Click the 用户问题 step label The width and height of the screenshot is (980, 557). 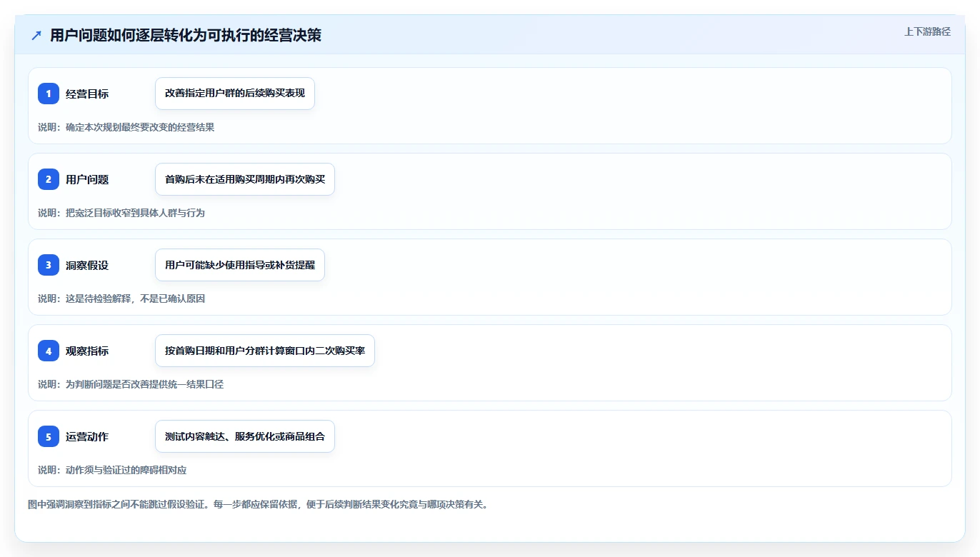pyautogui.click(x=87, y=179)
